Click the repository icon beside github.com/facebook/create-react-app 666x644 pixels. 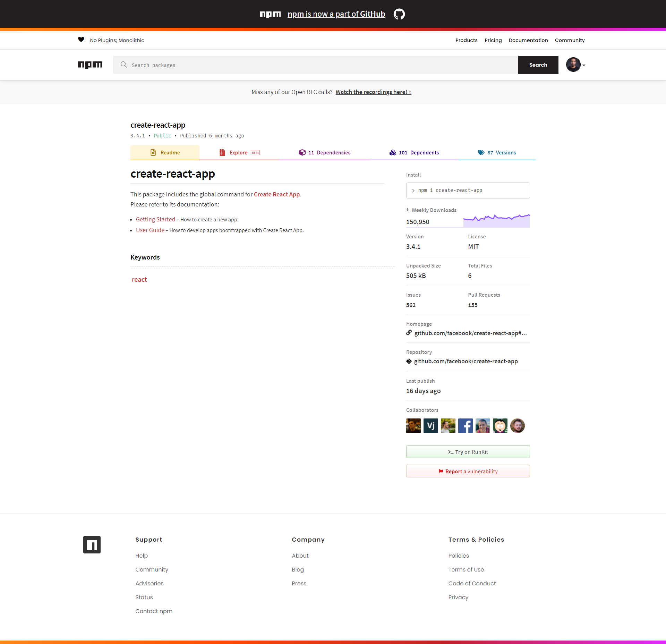(x=408, y=361)
